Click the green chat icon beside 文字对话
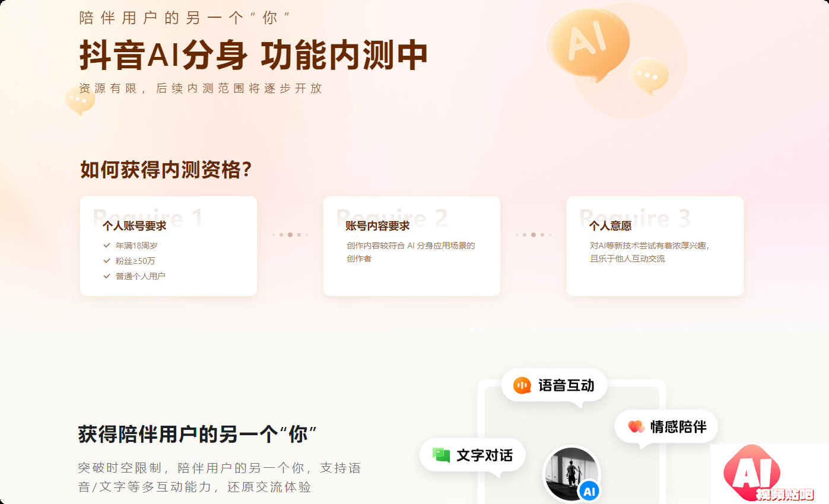 click(x=441, y=455)
